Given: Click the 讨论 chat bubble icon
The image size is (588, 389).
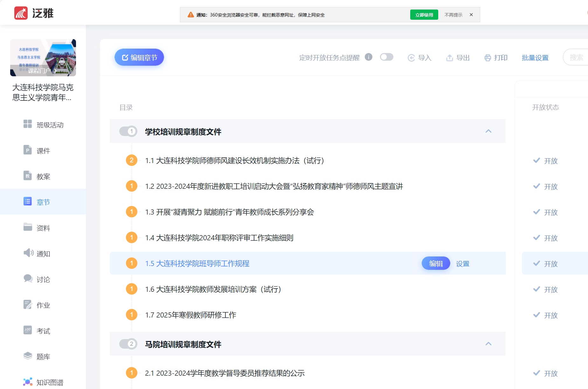Looking at the screenshot, I should [28, 278].
